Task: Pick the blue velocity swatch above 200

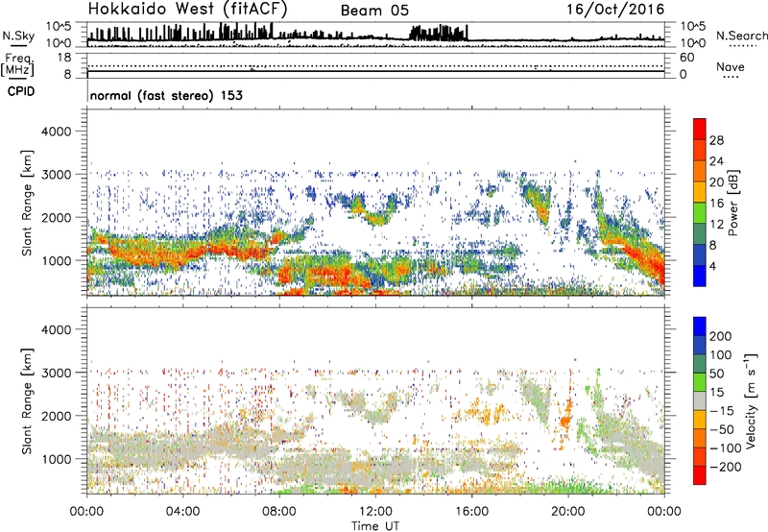Action: [x=700, y=326]
